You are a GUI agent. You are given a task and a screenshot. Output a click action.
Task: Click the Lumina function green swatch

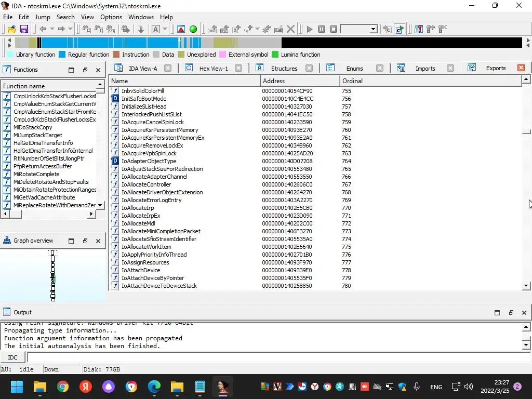[x=275, y=55]
